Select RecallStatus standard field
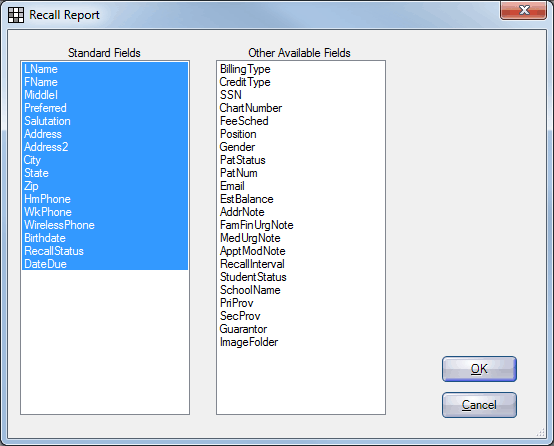Screen dimensions: 554x446 tap(105, 251)
